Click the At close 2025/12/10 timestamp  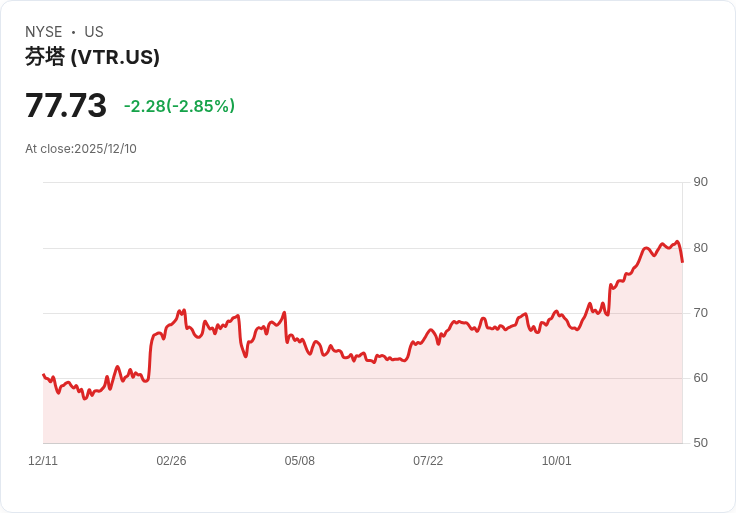point(81,149)
